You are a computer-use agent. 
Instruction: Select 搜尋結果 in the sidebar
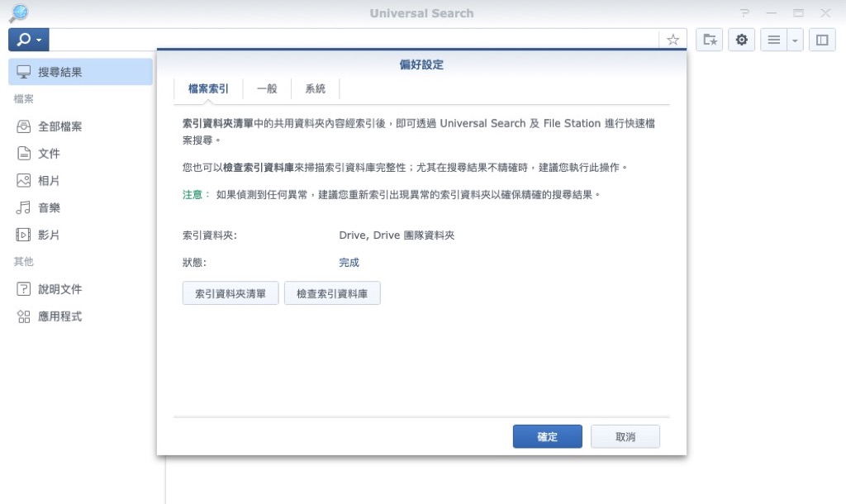coord(80,72)
